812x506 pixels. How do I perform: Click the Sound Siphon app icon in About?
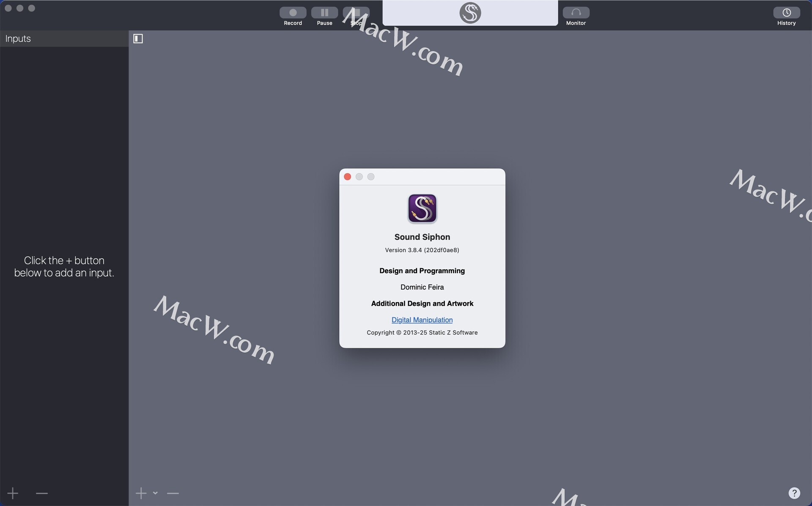coord(422,208)
